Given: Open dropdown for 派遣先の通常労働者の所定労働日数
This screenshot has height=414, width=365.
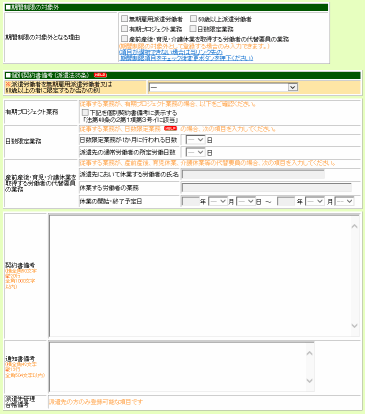Looking at the screenshot, I should point(195,152).
